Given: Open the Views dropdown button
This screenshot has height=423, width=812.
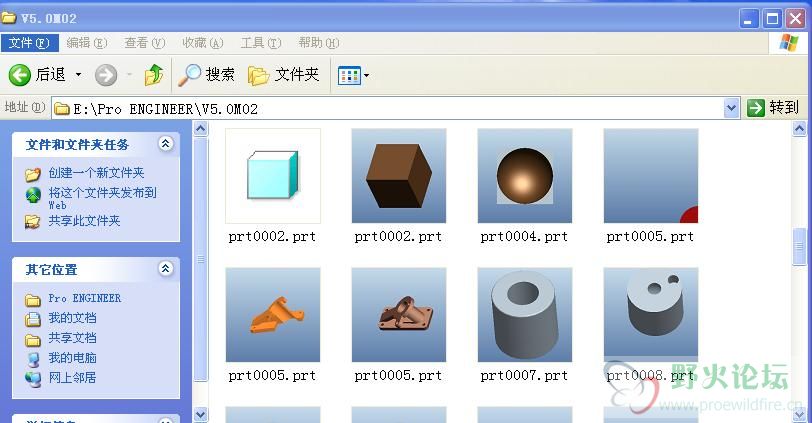Looking at the screenshot, I should [x=353, y=76].
